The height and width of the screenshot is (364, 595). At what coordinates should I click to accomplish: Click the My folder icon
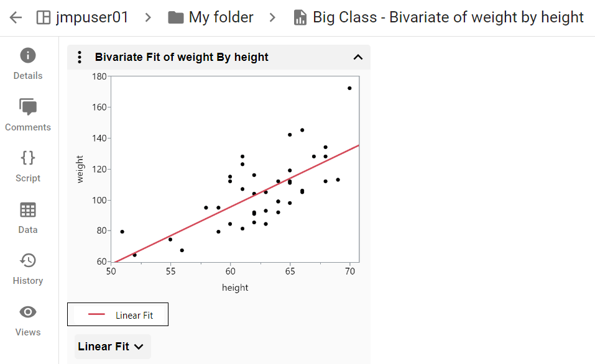[x=176, y=17]
